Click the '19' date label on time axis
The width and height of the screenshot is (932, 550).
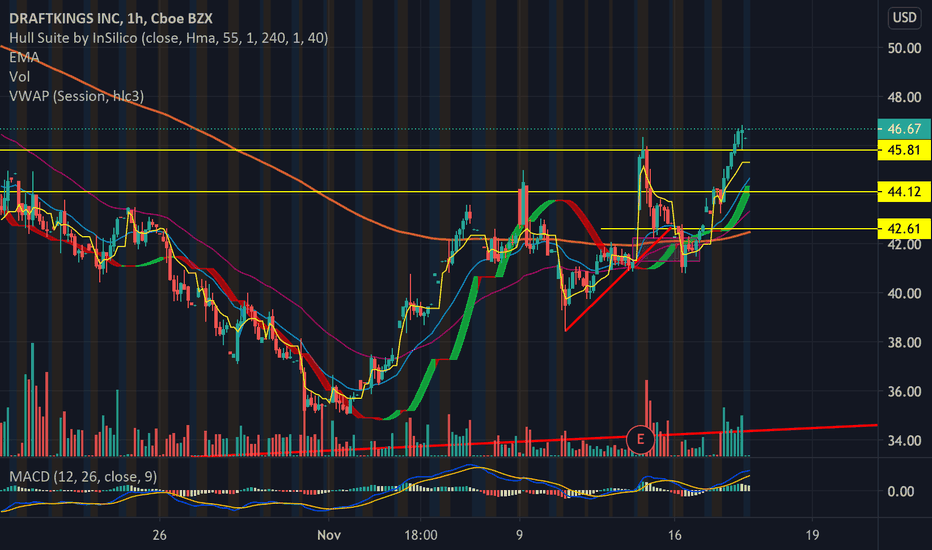tap(812, 535)
